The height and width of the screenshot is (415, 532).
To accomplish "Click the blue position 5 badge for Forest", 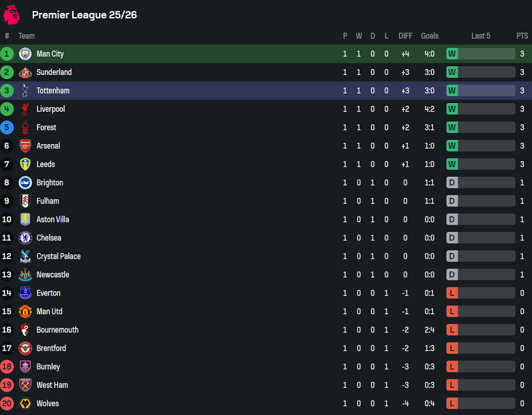I will 7,128.
